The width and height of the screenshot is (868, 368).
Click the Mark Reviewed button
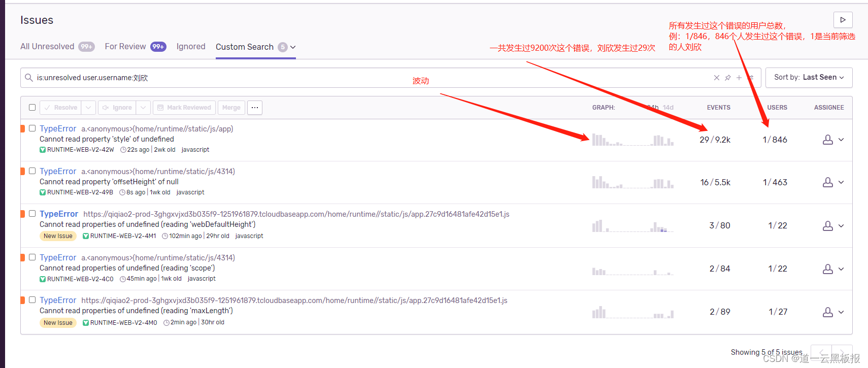[x=184, y=108]
